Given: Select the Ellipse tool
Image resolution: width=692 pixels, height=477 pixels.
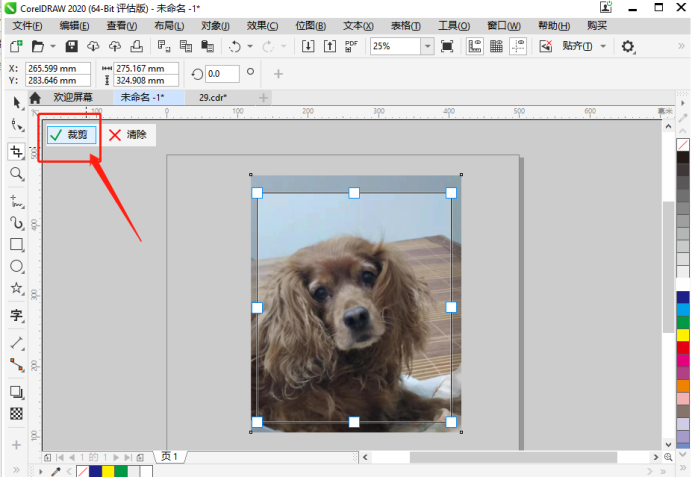Looking at the screenshot, I should (x=16, y=266).
